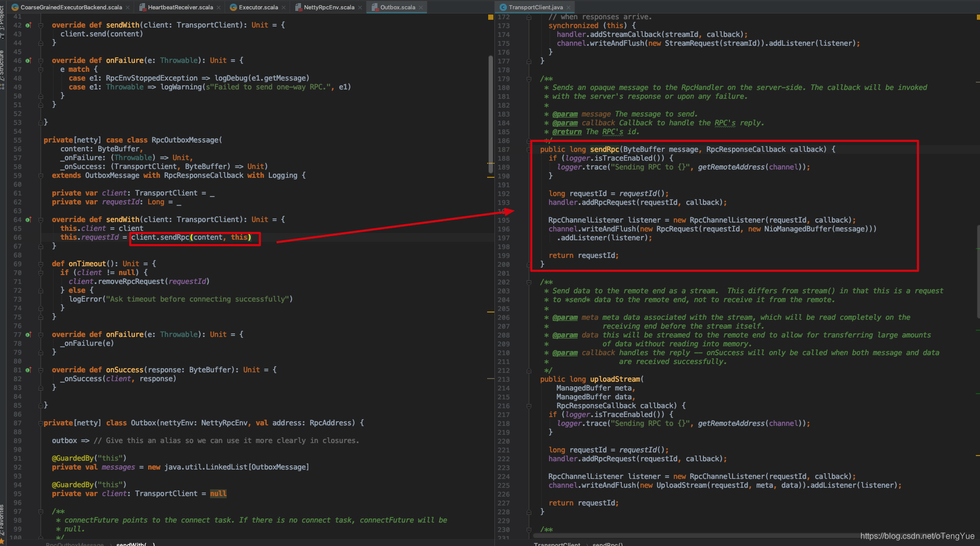Image resolution: width=980 pixels, height=546 pixels.
Task: Close the TransportClient.java tab
Action: pyautogui.click(x=569, y=8)
